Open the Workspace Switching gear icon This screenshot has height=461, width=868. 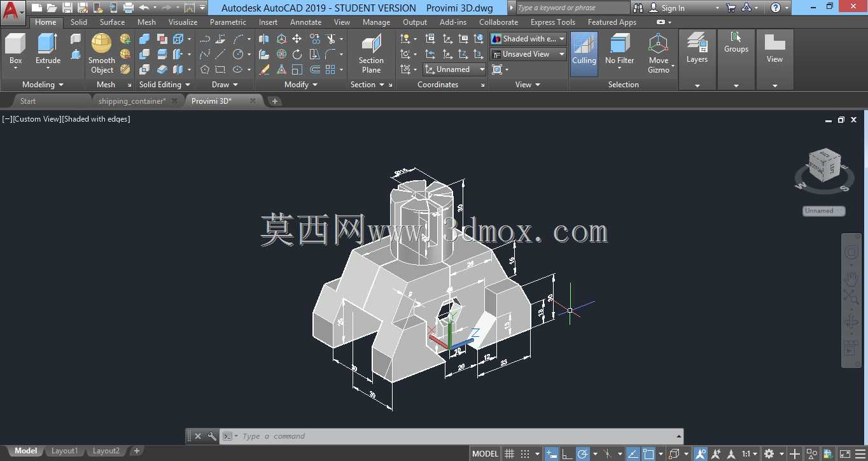click(769, 453)
